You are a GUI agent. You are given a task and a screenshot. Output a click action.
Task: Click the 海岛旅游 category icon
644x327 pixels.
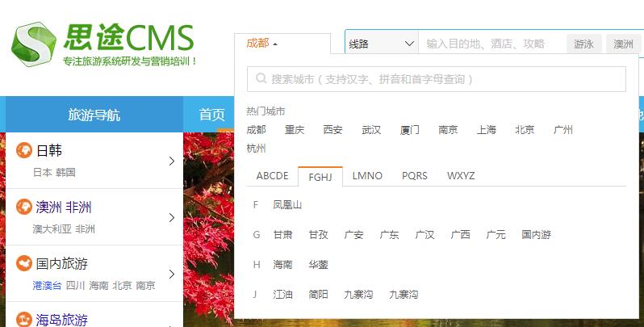click(x=24, y=320)
